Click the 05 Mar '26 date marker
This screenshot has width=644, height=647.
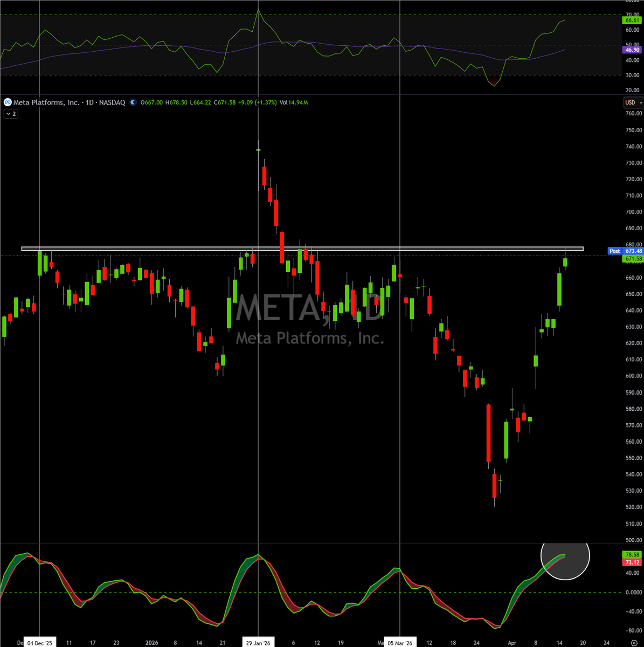pos(399,643)
